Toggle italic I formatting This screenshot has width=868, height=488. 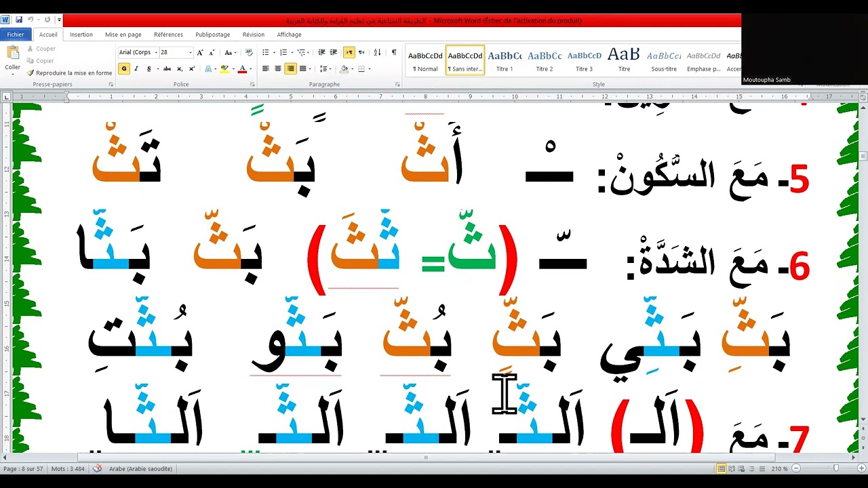point(136,68)
